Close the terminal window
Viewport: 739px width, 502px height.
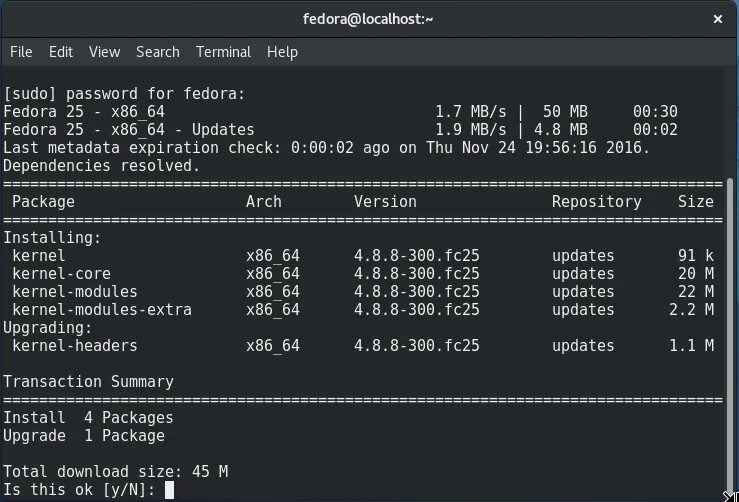tap(718, 19)
